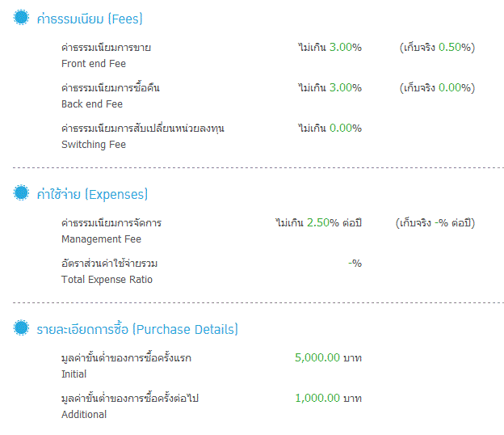Click the Switching Fee label

(x=94, y=145)
